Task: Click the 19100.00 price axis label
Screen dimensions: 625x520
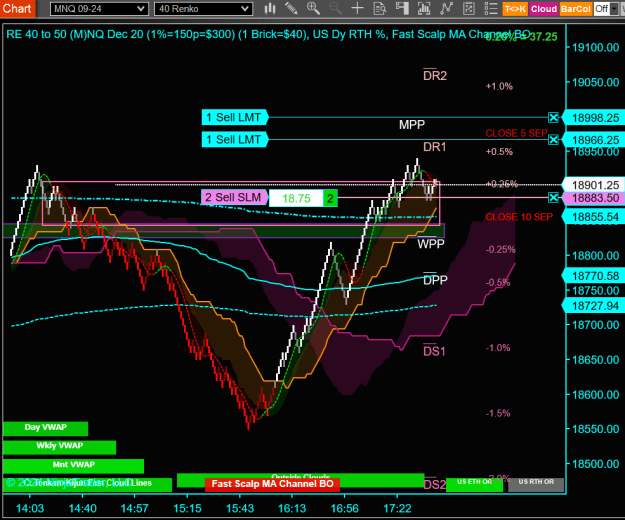Action: point(596,47)
